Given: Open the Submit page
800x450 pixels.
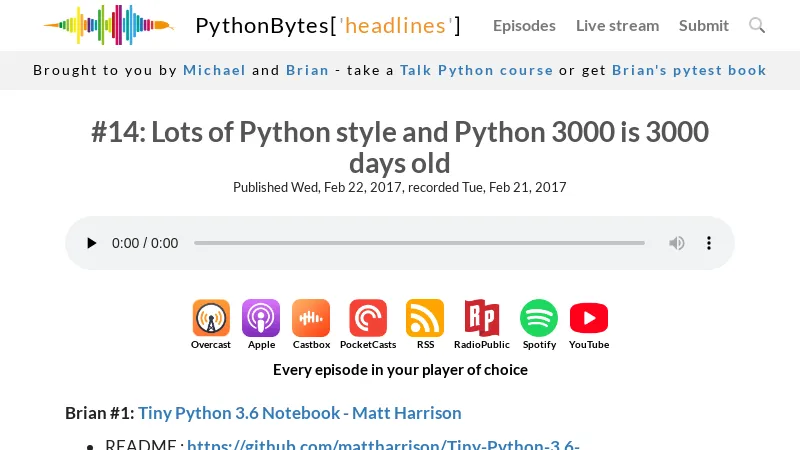Looking at the screenshot, I should pos(704,25).
